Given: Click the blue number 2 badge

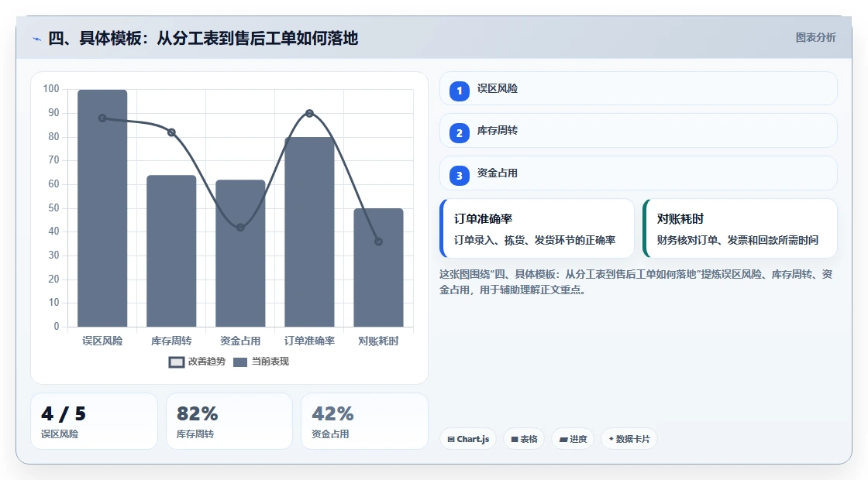Looking at the screenshot, I should click(x=460, y=132).
